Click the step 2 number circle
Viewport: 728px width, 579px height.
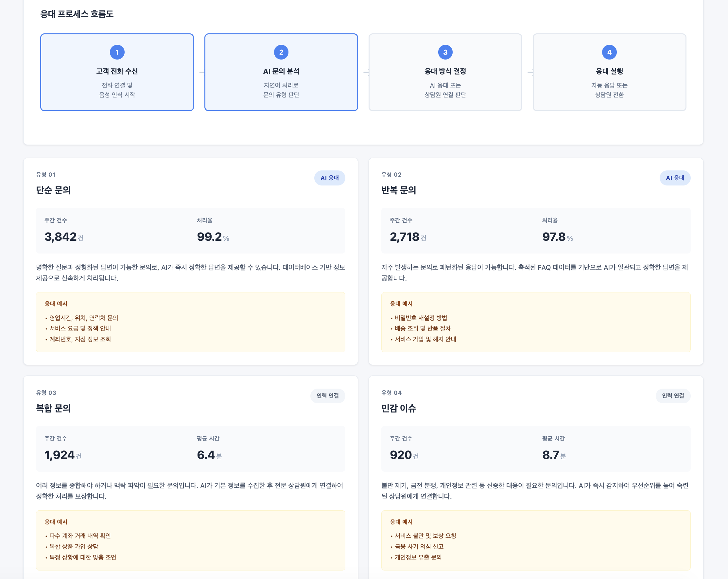281,52
